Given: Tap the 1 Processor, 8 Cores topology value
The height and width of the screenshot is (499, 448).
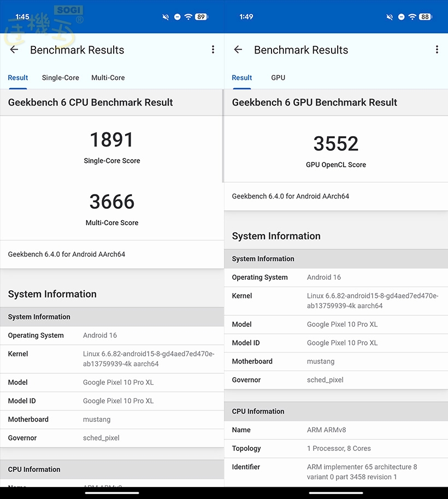Looking at the screenshot, I should tap(339, 448).
